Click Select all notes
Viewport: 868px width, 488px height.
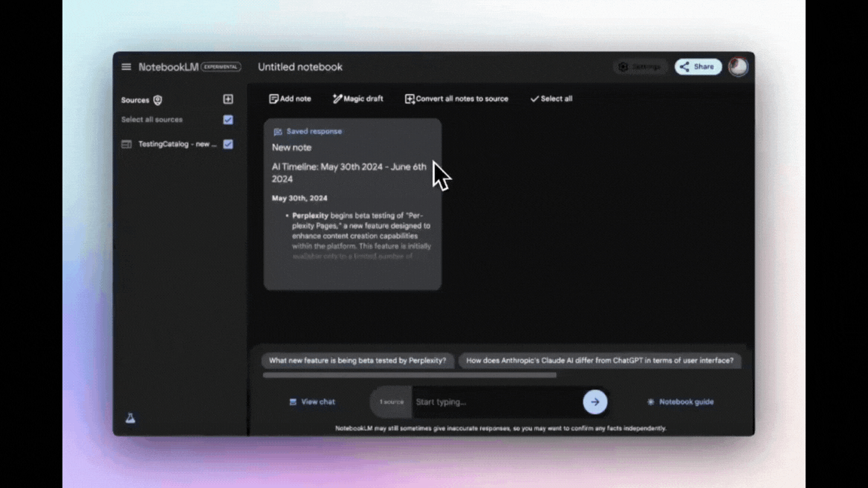pyautogui.click(x=552, y=99)
